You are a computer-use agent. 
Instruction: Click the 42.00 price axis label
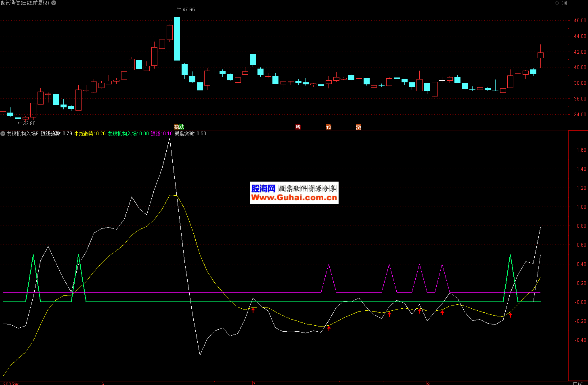click(x=580, y=52)
